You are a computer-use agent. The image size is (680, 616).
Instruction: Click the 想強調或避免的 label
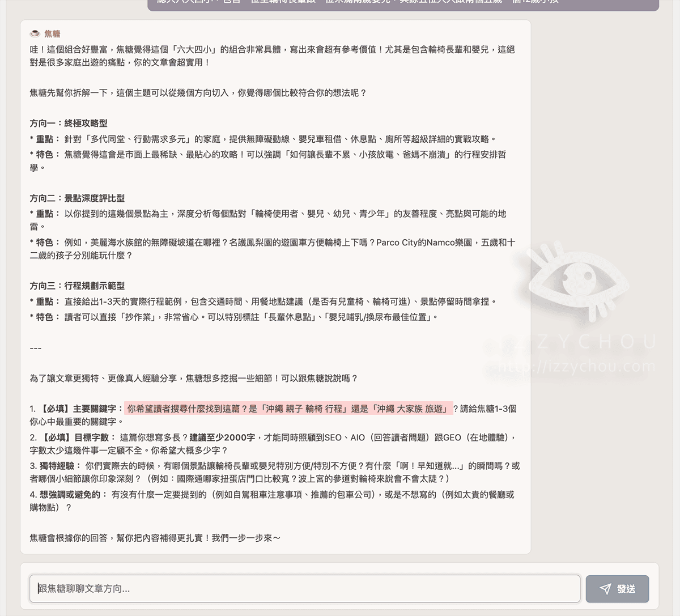click(x=74, y=494)
